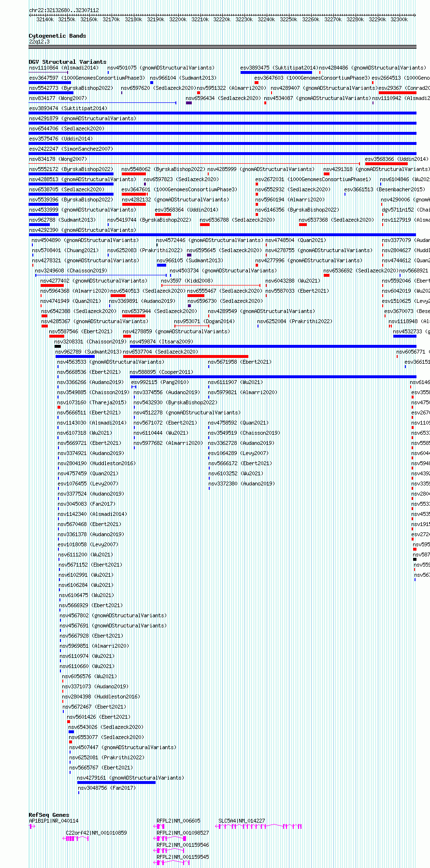
Task: Click the nsv459874 (Itsara2009) label
Action: pos(161,342)
